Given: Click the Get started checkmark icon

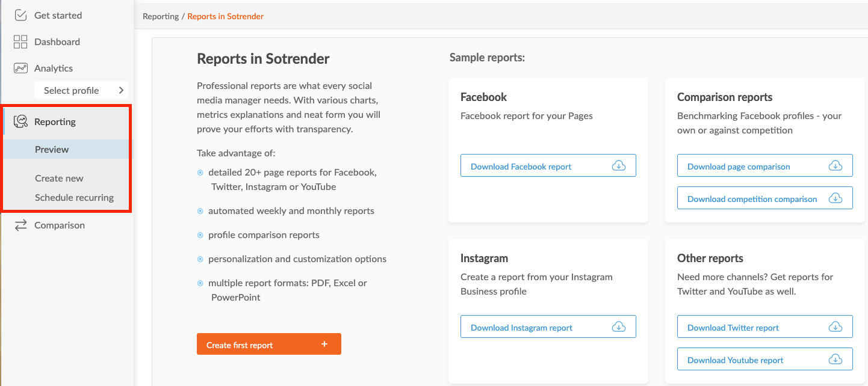Looking at the screenshot, I should (20, 15).
